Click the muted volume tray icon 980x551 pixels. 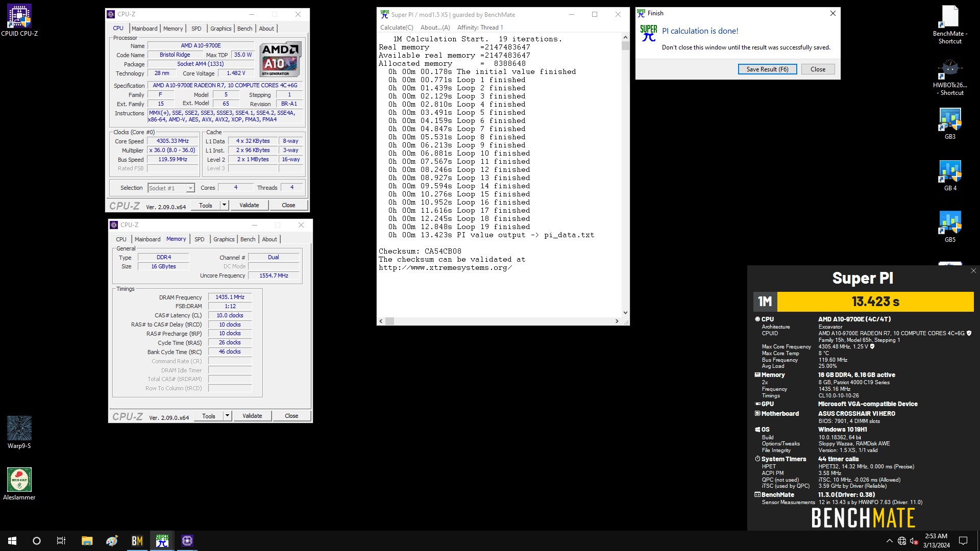(x=914, y=541)
